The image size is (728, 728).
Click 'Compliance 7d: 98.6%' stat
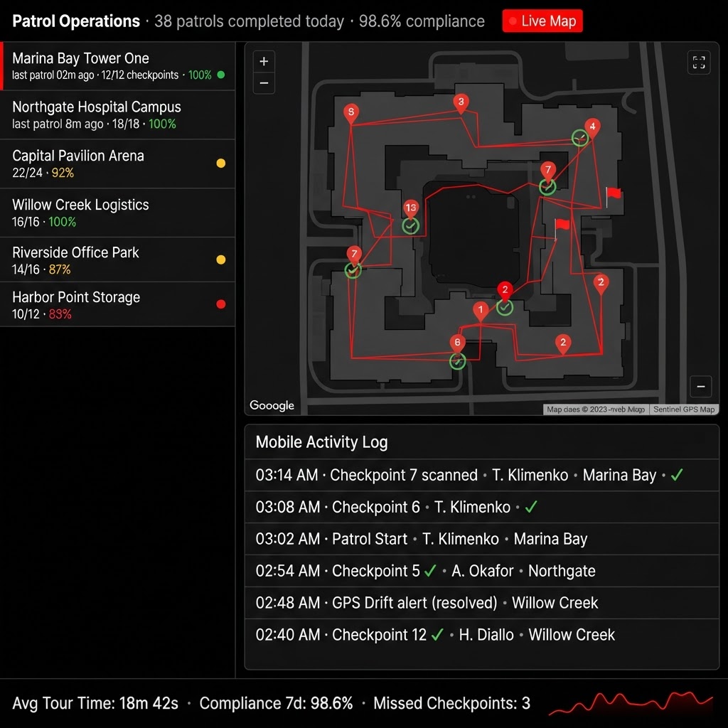[276, 703]
